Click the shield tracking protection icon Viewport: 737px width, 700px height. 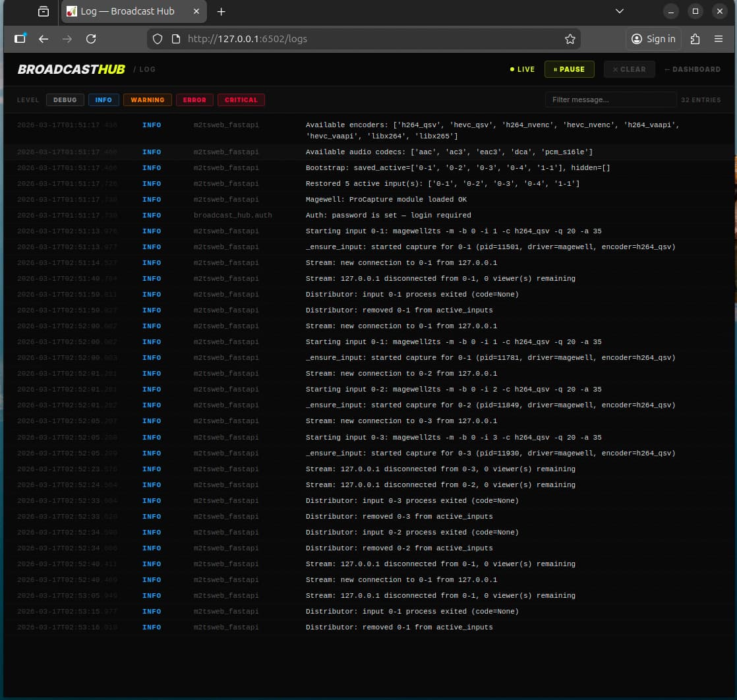pyautogui.click(x=158, y=39)
